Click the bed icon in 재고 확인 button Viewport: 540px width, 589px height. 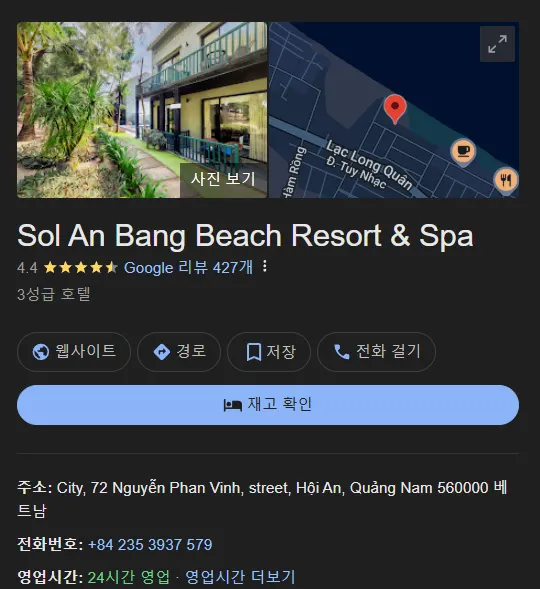[233, 405]
